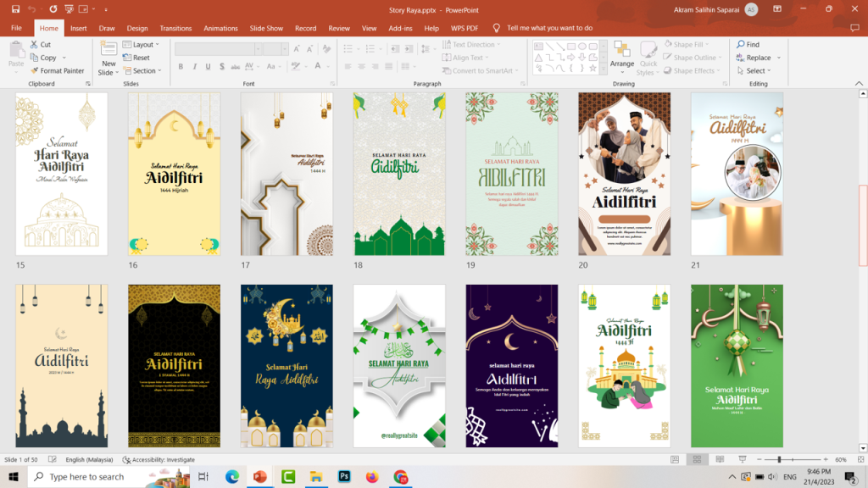Screen dimensions: 868x488
Task: Select slide 18 green mosque thumbnail
Action: pyautogui.click(x=399, y=174)
